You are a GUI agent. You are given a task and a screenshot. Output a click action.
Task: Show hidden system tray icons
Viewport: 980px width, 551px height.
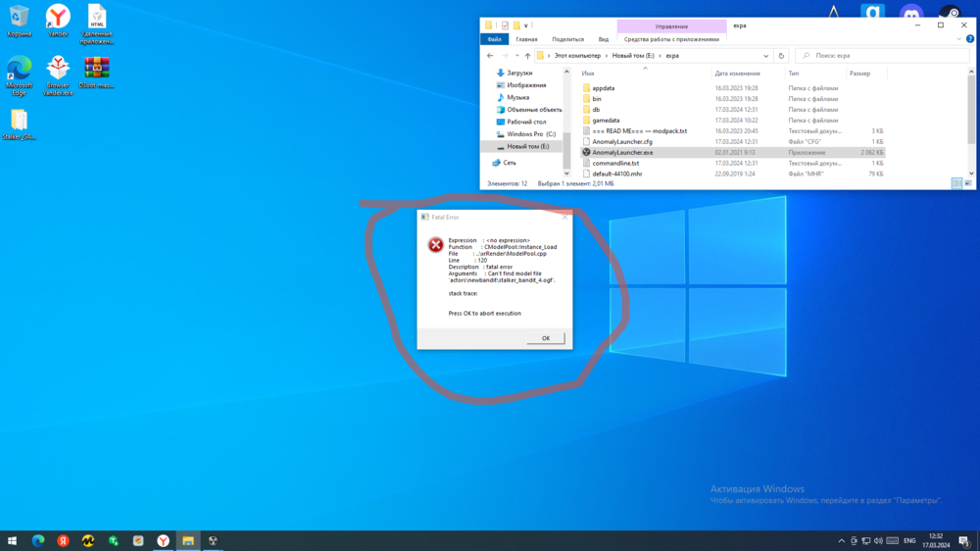[x=842, y=540]
